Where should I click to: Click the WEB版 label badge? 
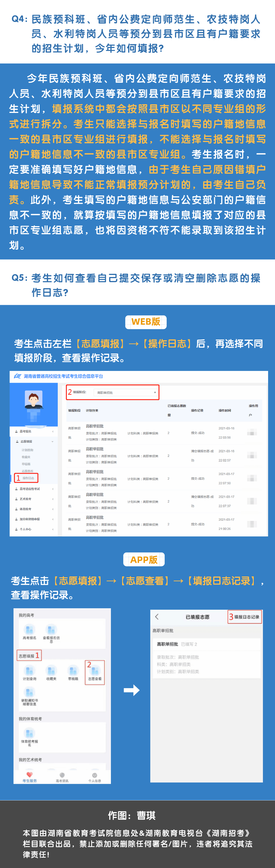click(146, 322)
